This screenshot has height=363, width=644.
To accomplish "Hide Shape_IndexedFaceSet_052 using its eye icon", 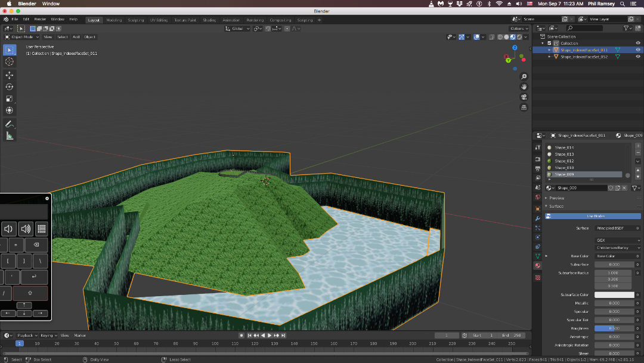I will [x=637, y=57].
